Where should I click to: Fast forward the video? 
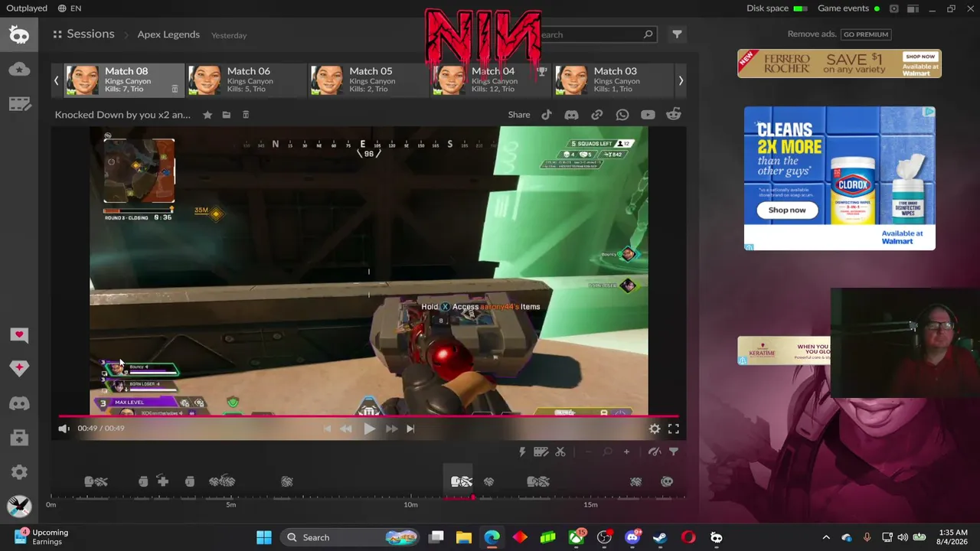pyautogui.click(x=391, y=429)
